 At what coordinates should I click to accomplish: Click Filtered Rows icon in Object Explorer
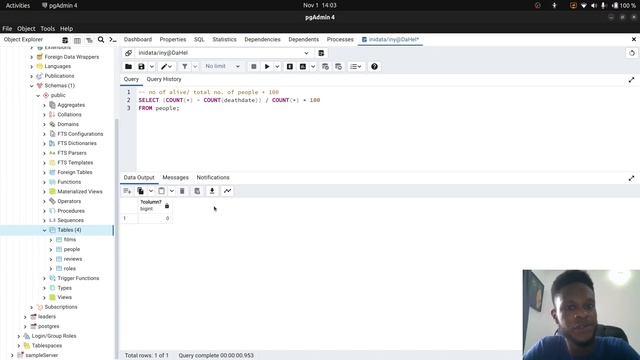89,40
